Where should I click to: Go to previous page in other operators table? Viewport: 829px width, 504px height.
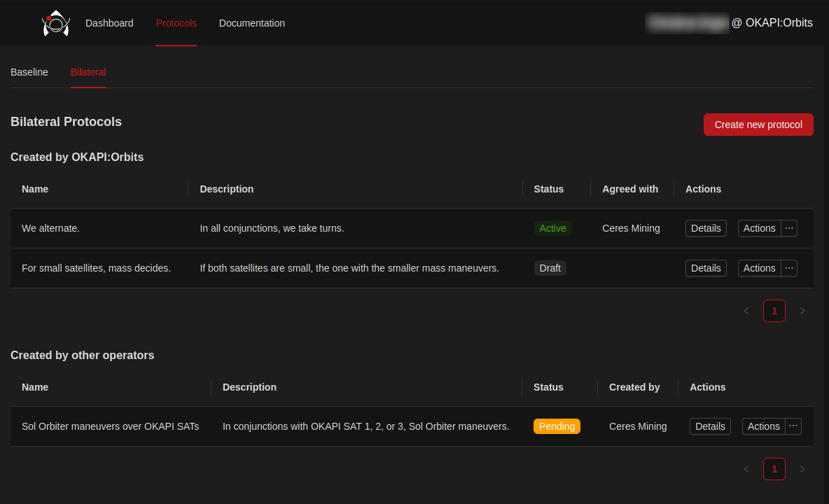click(746, 469)
